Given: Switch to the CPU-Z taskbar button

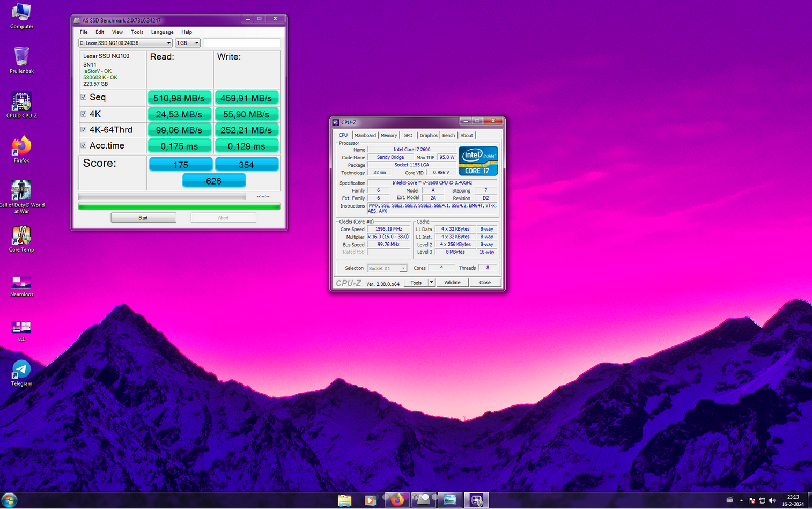Looking at the screenshot, I should coord(476,500).
